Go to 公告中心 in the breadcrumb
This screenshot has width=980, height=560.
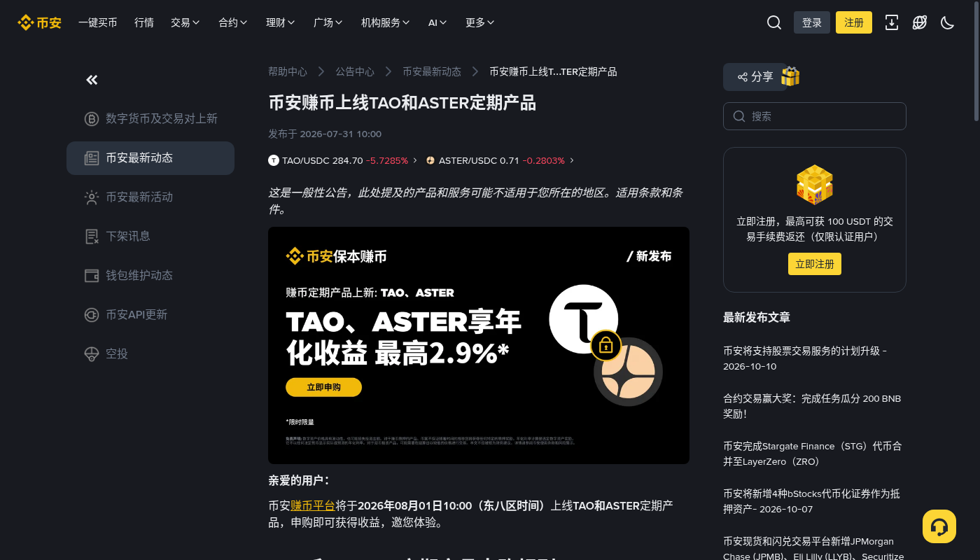(x=355, y=71)
